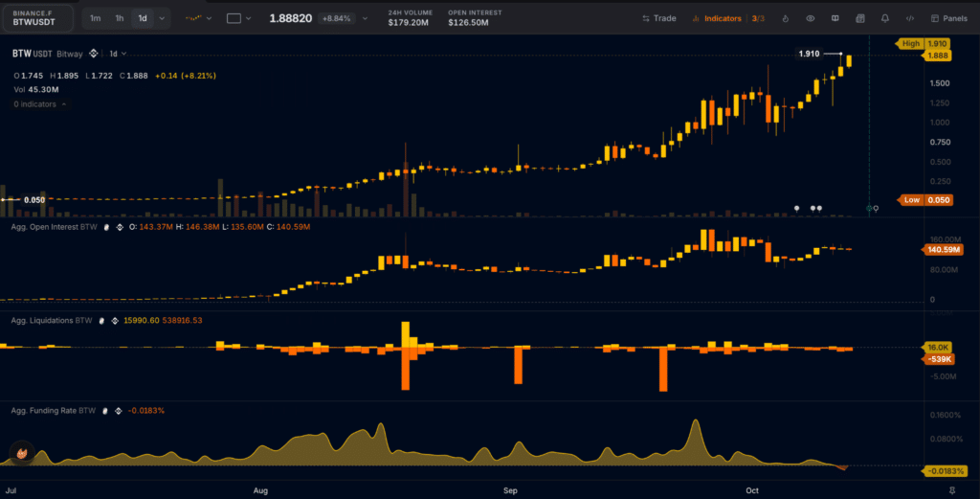
Task: Click the -539K liquidations axis tag
Action: tap(938, 359)
